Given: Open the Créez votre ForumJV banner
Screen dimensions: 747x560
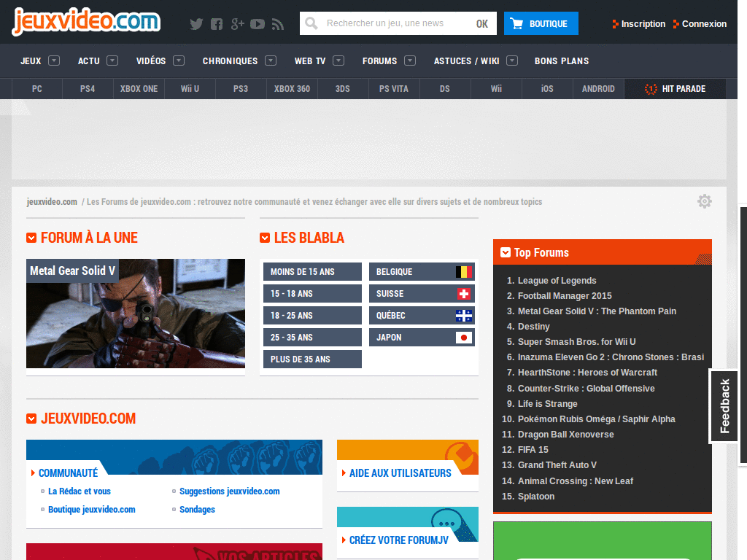Looking at the screenshot, I should tap(408, 532).
